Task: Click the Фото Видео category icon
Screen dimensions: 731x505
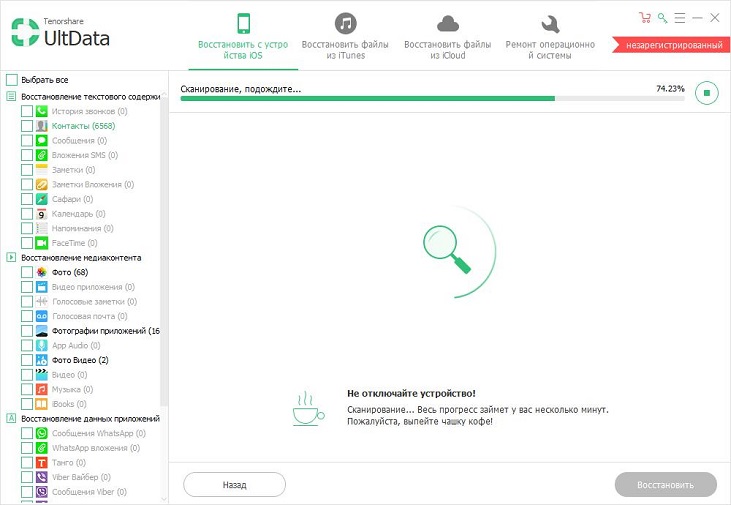Action: coord(41,360)
